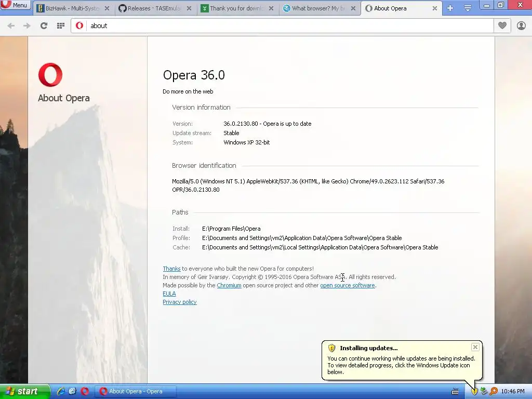Image resolution: width=532 pixels, height=399 pixels.
Task: Go forward with the forward arrow
Action: click(x=27, y=26)
